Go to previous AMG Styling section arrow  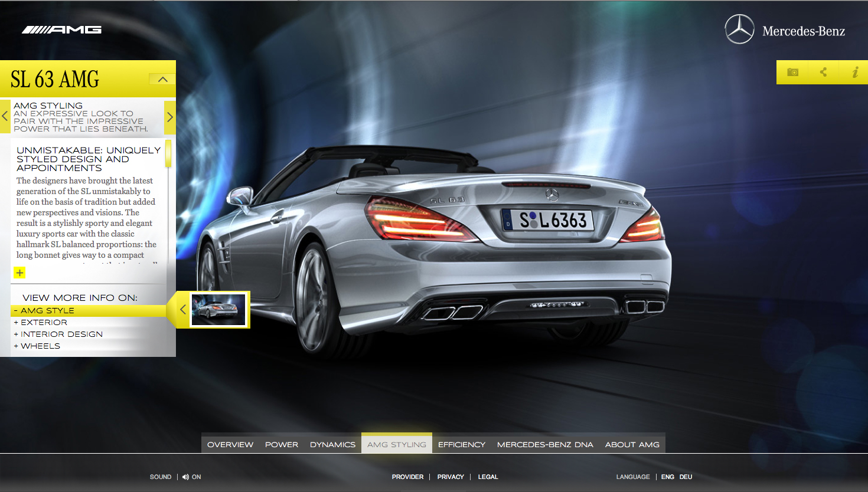click(5, 116)
